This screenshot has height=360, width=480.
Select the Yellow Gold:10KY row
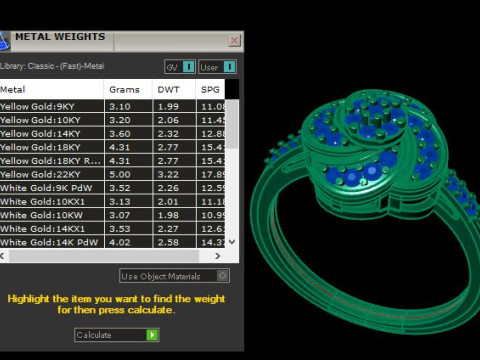point(112,120)
